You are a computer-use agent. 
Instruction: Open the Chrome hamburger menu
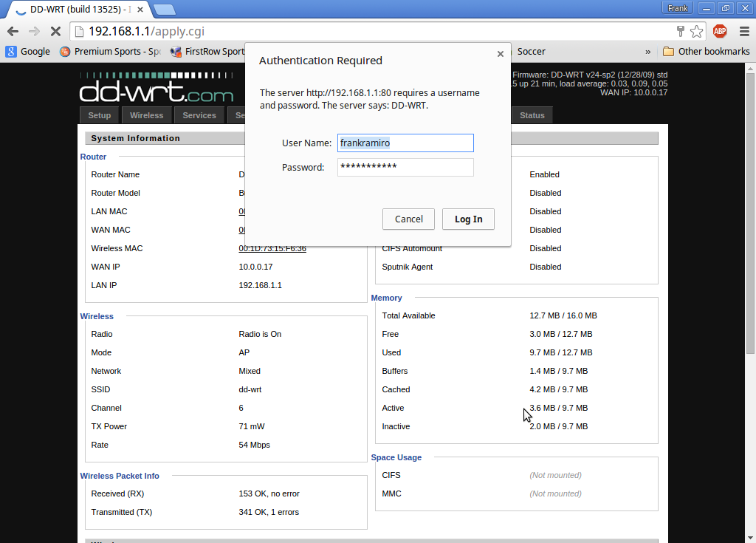[x=744, y=31]
